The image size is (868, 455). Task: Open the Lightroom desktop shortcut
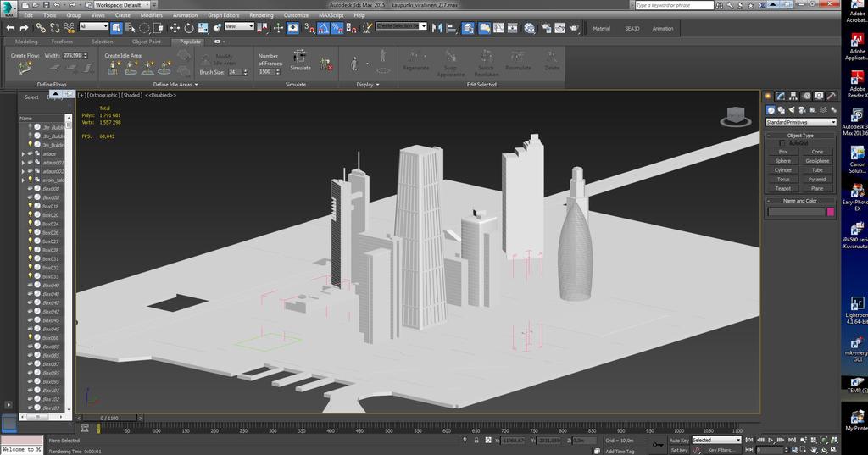857,310
